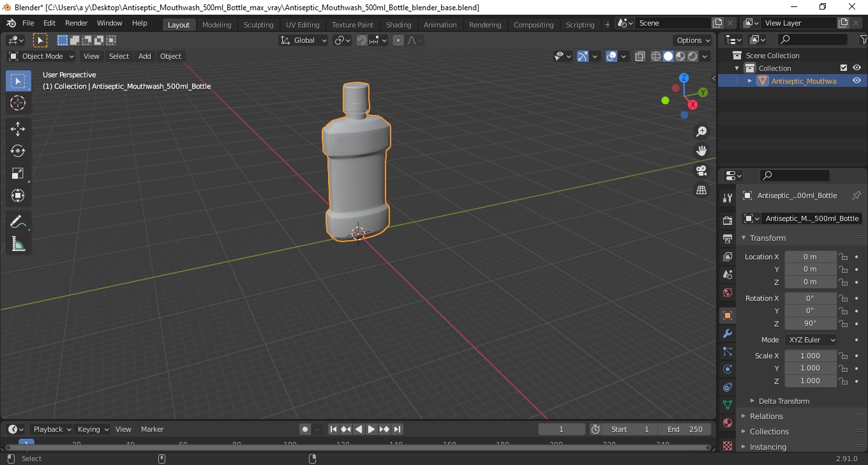Activate the Select Box tool

click(18, 81)
